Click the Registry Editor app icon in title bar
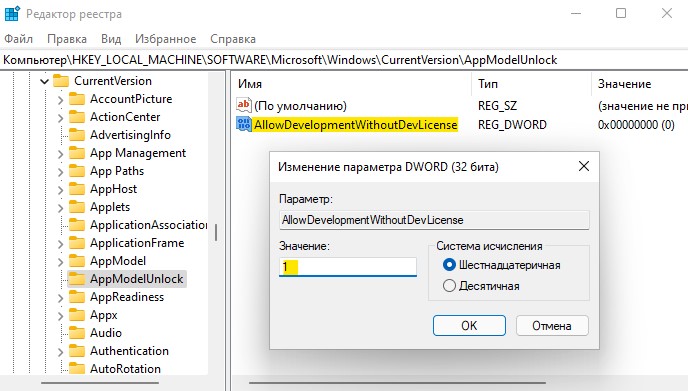The image size is (688, 391). [12, 14]
